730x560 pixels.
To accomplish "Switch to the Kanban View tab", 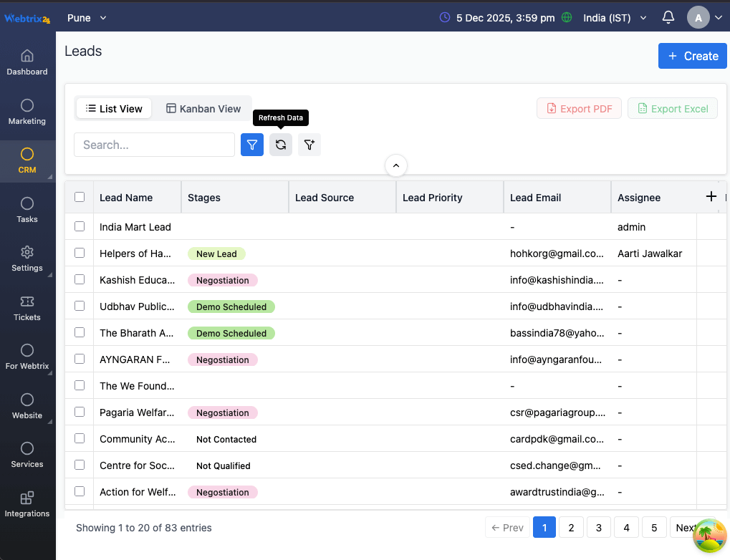I will click(203, 108).
